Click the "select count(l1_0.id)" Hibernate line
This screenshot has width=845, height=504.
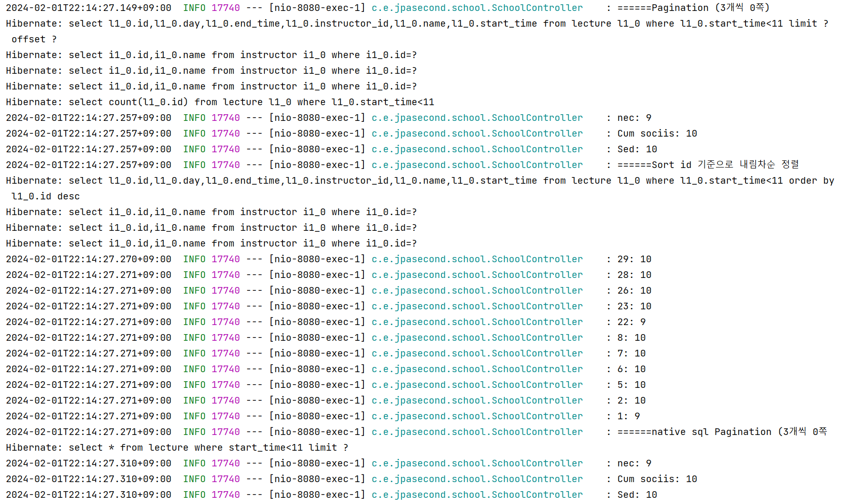[x=220, y=102]
